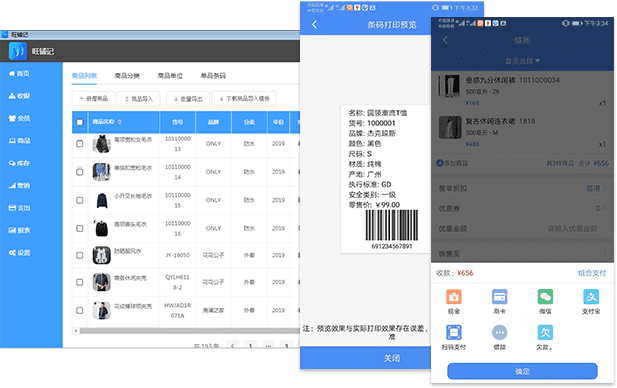Click thumbnail of item 1011000013

coord(102,144)
